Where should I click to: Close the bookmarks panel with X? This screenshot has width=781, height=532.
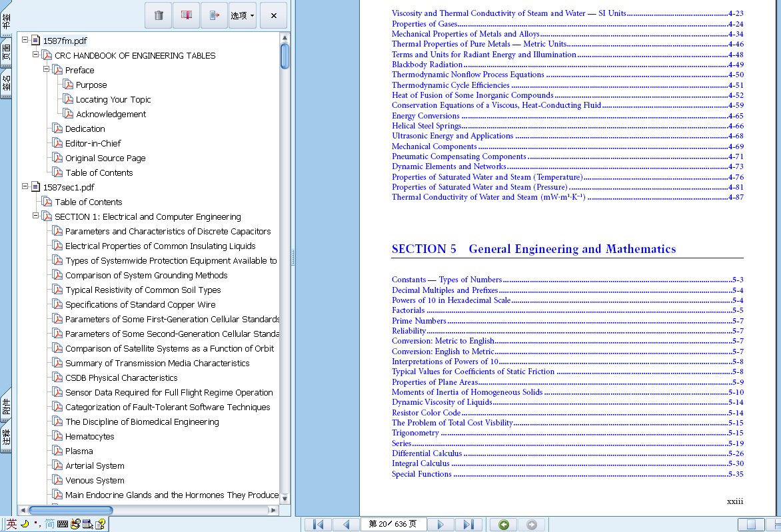[x=273, y=15]
